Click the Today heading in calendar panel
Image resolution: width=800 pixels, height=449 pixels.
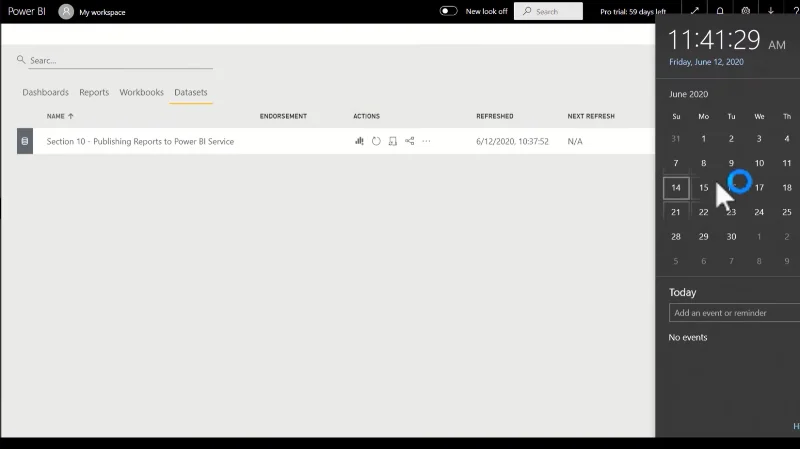coord(683,292)
